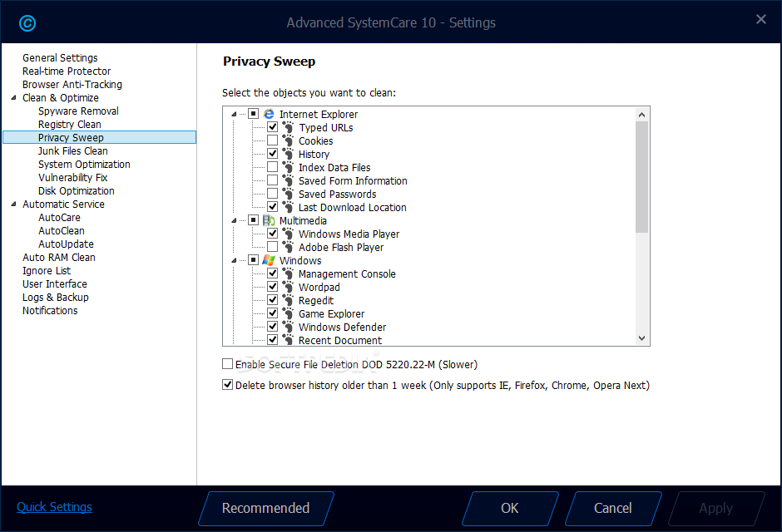
Task: Open Spyware Removal settings
Action: pos(78,111)
